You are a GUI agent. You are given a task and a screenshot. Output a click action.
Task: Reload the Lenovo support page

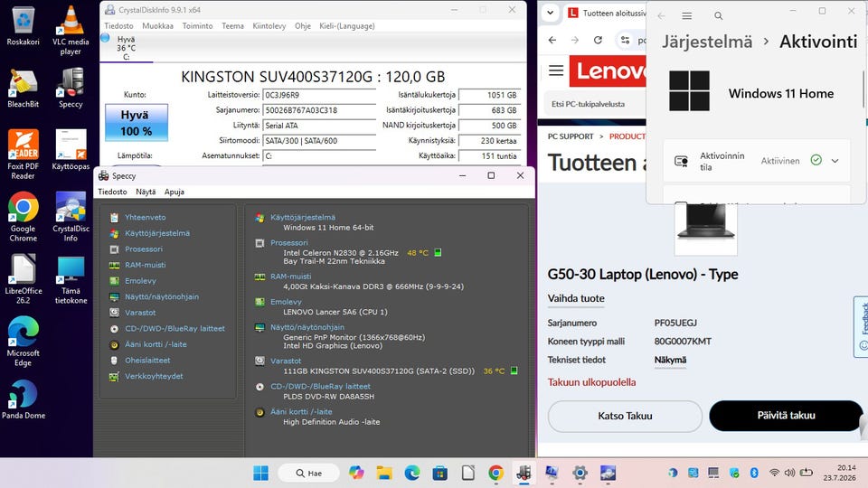coord(598,40)
